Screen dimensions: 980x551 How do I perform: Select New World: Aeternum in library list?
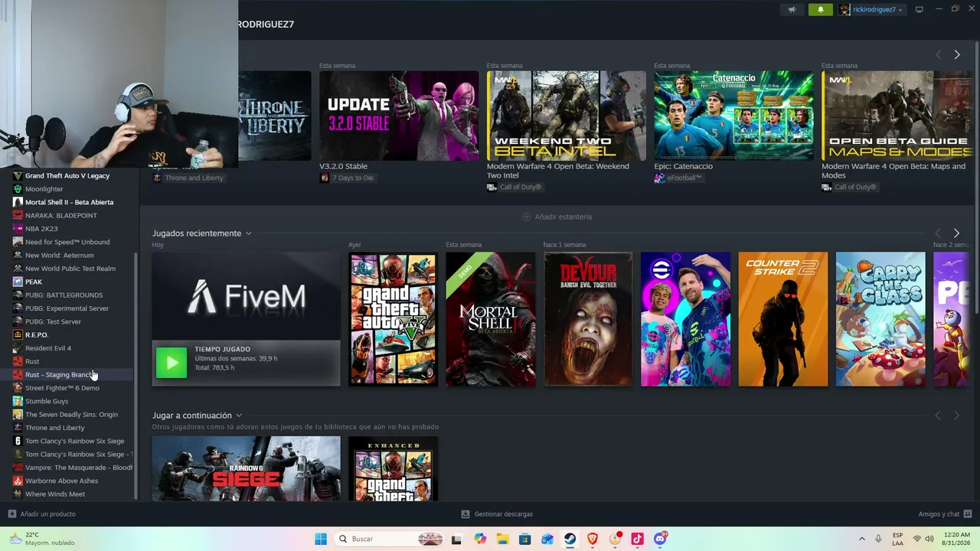click(60, 256)
